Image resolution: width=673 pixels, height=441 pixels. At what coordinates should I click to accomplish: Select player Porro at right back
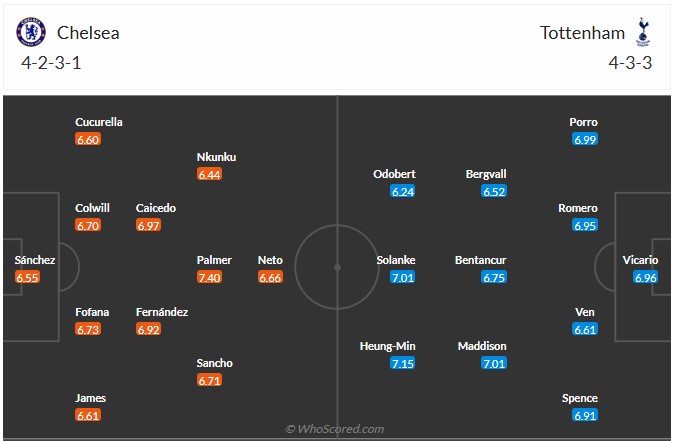click(x=583, y=122)
